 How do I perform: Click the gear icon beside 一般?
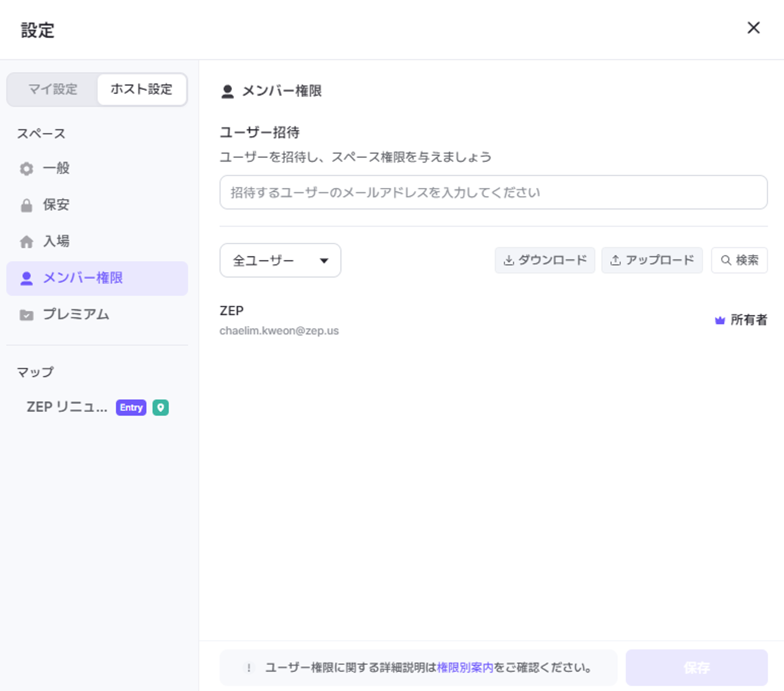click(x=26, y=169)
